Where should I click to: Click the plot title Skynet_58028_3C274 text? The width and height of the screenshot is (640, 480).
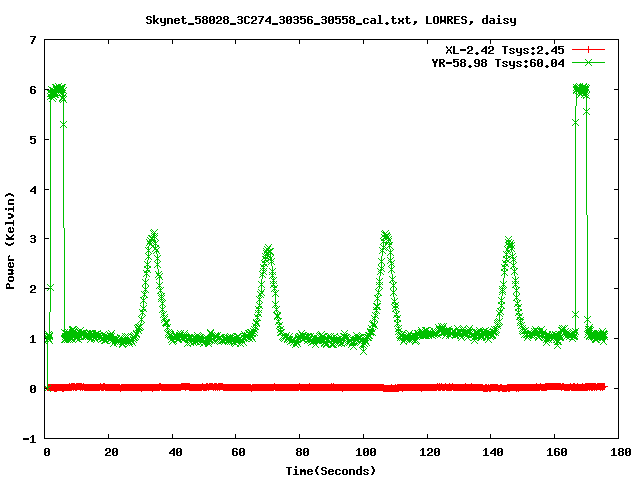(331, 20)
